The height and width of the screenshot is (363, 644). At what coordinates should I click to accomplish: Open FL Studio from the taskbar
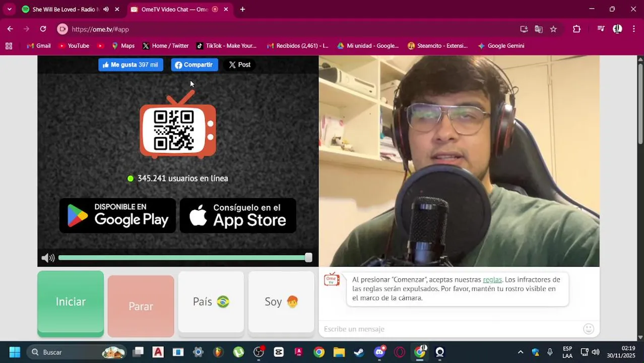[218, 352]
